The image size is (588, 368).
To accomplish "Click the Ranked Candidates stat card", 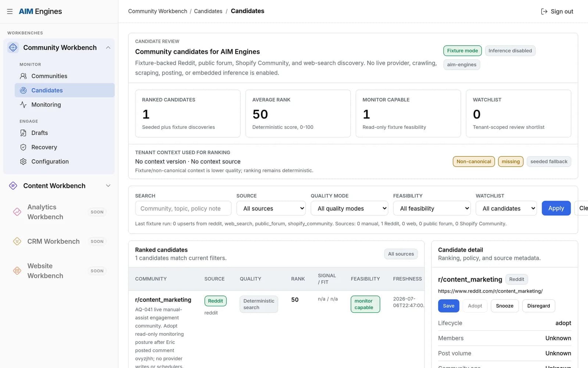I will click(x=188, y=113).
